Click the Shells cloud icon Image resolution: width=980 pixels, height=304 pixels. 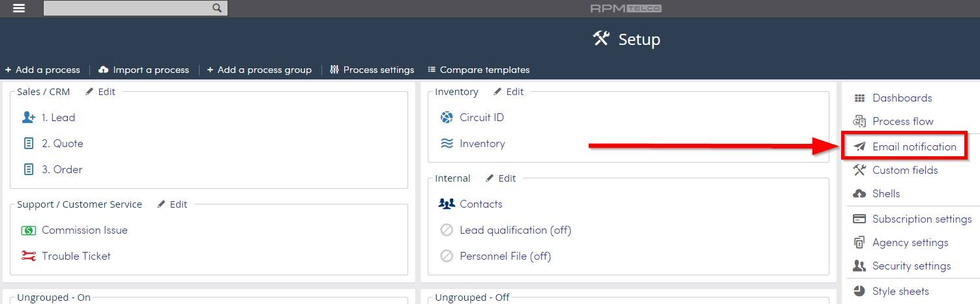click(x=859, y=193)
